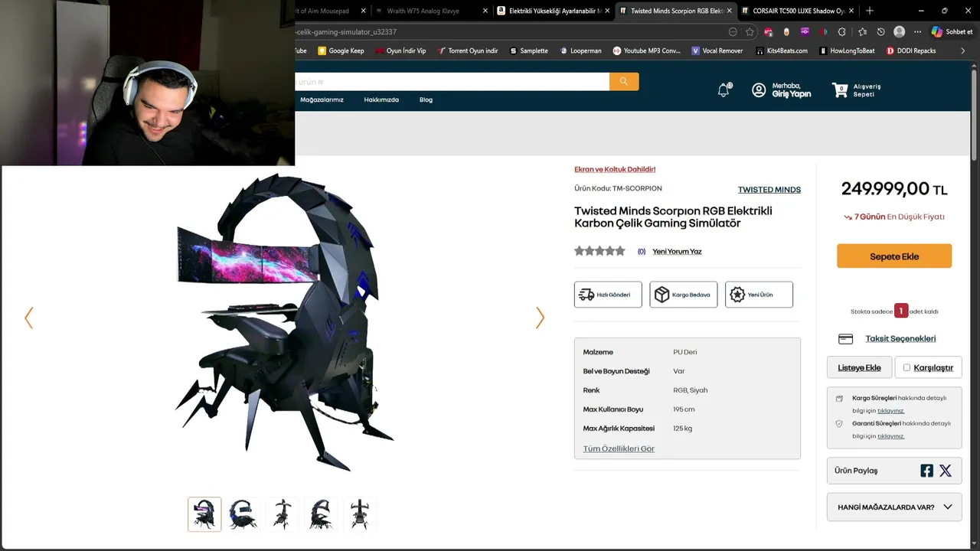Open the browser history clock icon
Screen dimensions: 980x551
[x=881, y=32]
